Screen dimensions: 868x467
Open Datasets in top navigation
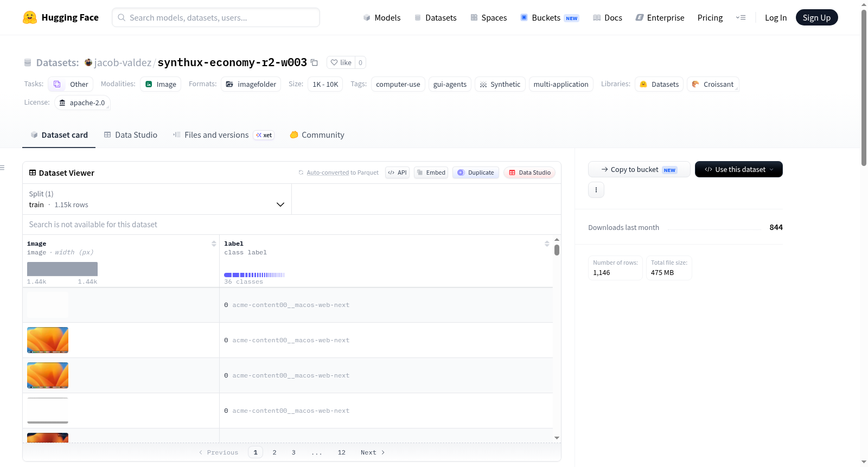tap(435, 17)
